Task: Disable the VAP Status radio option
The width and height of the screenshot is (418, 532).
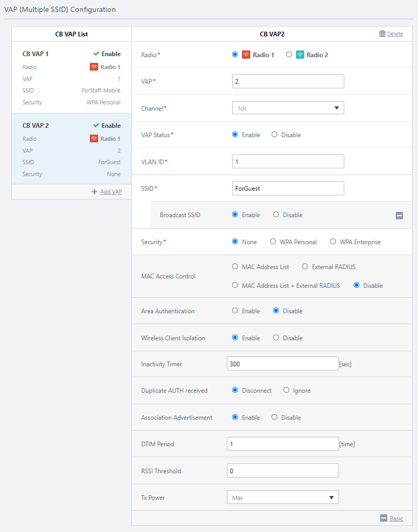Action: [275, 135]
